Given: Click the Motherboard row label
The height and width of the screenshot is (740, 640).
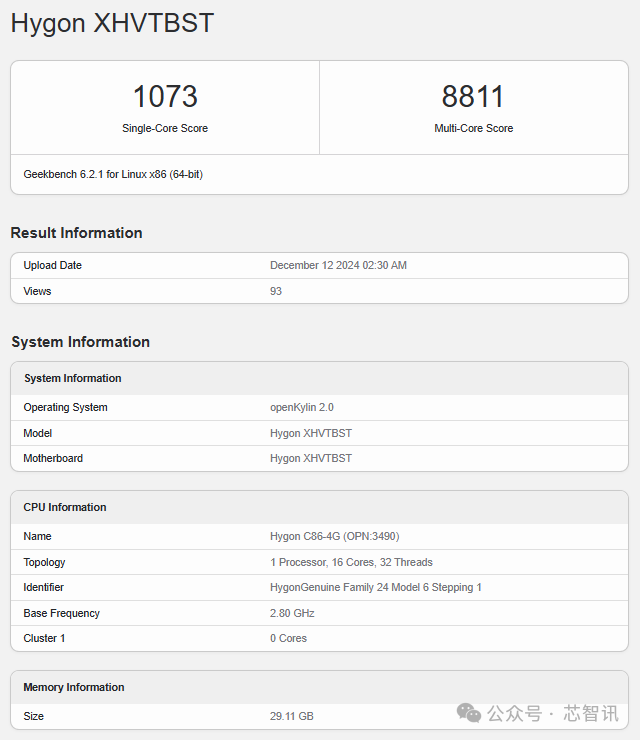Looking at the screenshot, I should pos(53,458).
